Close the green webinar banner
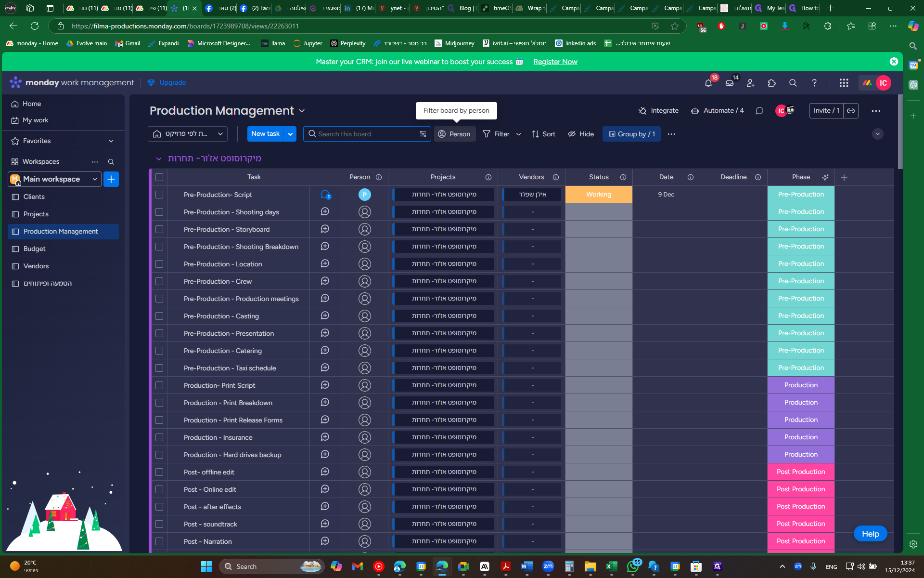 pyautogui.click(x=894, y=62)
